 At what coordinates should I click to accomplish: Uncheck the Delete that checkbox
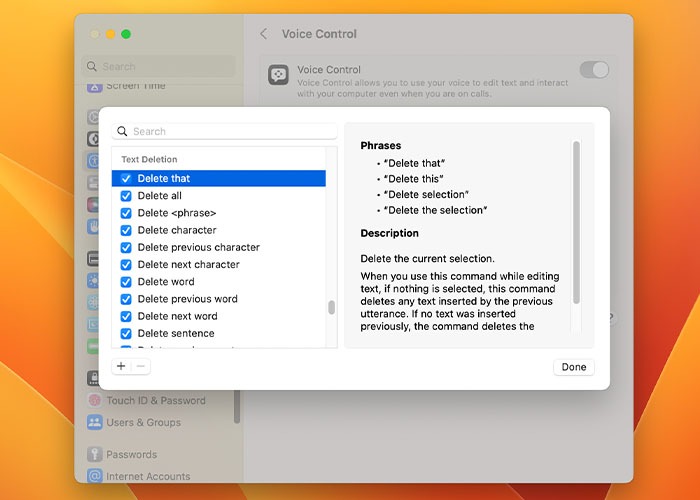(126, 179)
